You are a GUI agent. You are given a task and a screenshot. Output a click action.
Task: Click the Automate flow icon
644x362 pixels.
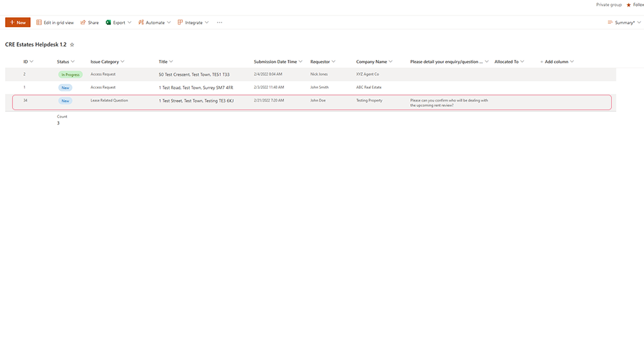[141, 23]
